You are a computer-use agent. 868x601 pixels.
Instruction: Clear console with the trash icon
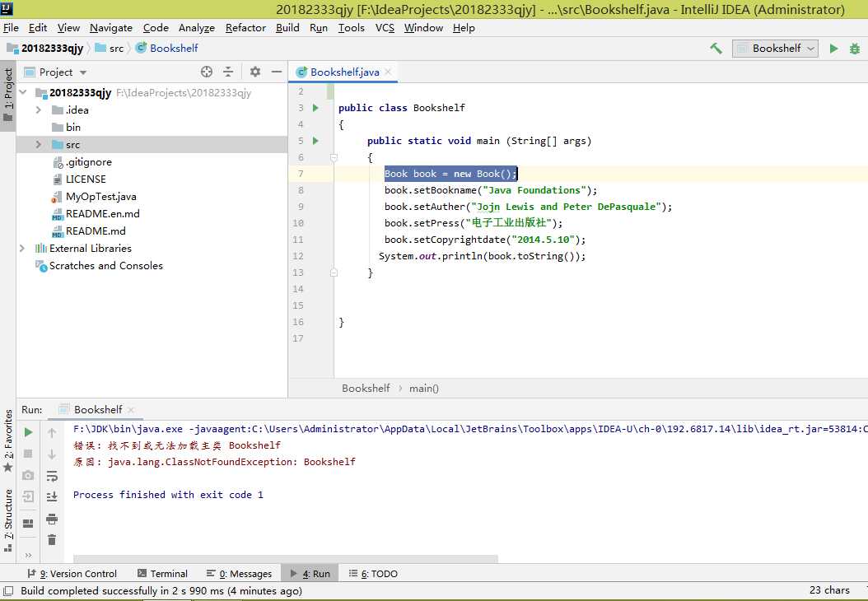pyautogui.click(x=52, y=539)
